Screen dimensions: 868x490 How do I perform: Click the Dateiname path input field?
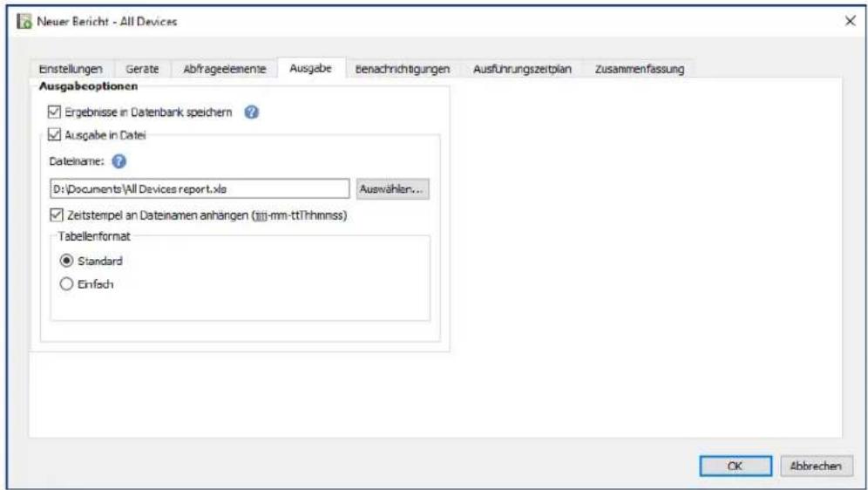200,189
